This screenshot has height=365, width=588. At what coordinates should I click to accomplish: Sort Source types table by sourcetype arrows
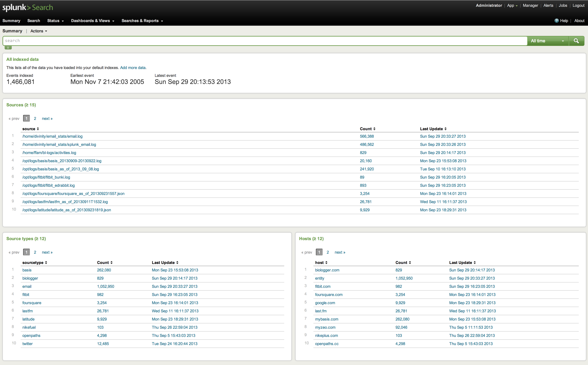46,263
